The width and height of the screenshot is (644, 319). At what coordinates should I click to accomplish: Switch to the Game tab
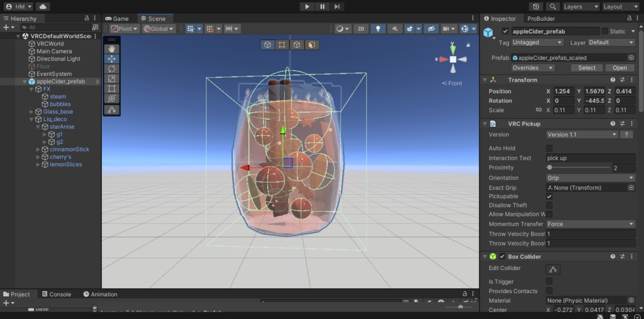pyautogui.click(x=117, y=18)
